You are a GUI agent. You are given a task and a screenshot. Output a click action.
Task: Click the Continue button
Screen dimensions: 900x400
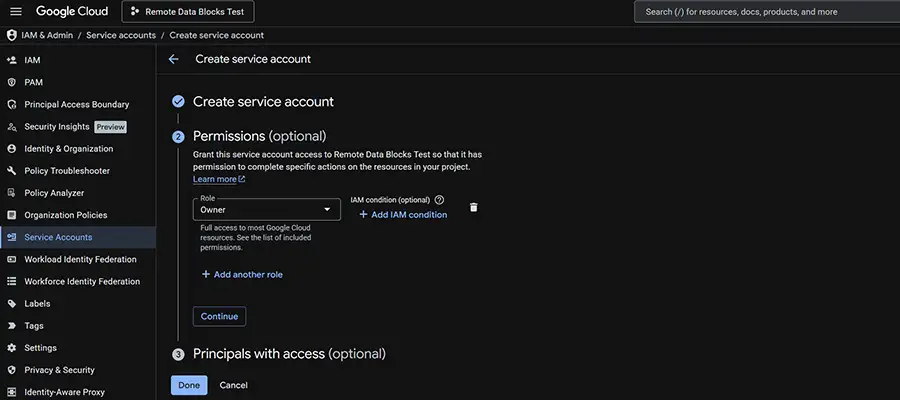point(219,316)
